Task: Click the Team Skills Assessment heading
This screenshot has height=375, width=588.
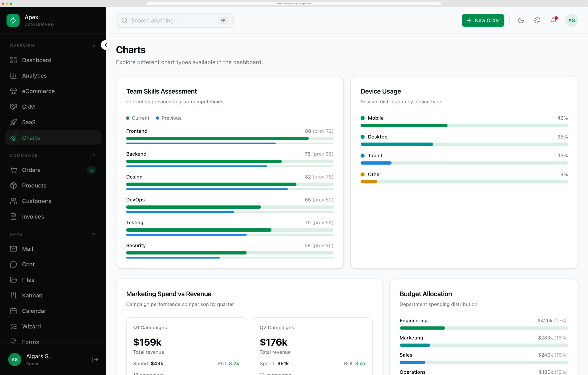Action: (161, 91)
